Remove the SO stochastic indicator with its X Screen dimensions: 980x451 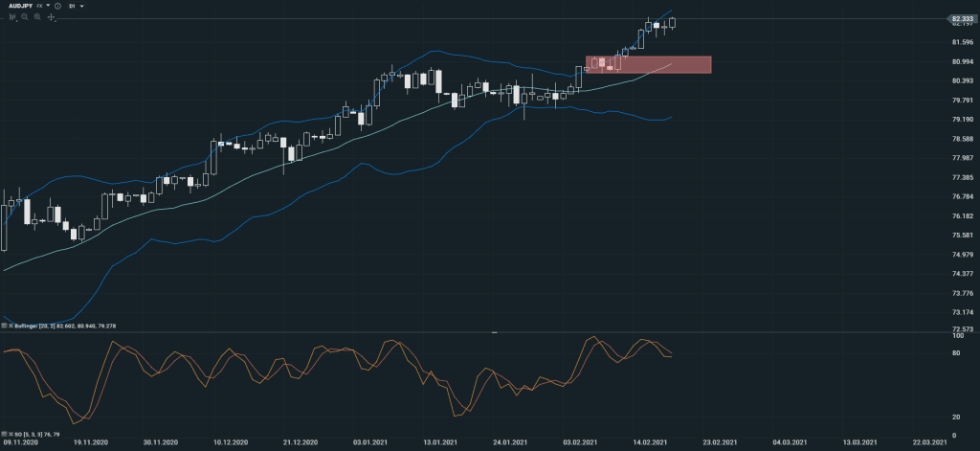point(11,434)
